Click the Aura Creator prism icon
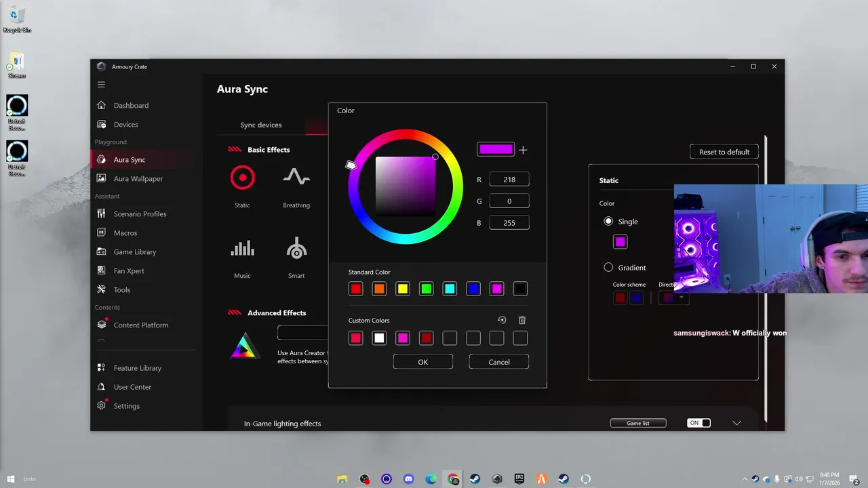Viewport: 868px width, 488px height. click(244, 346)
